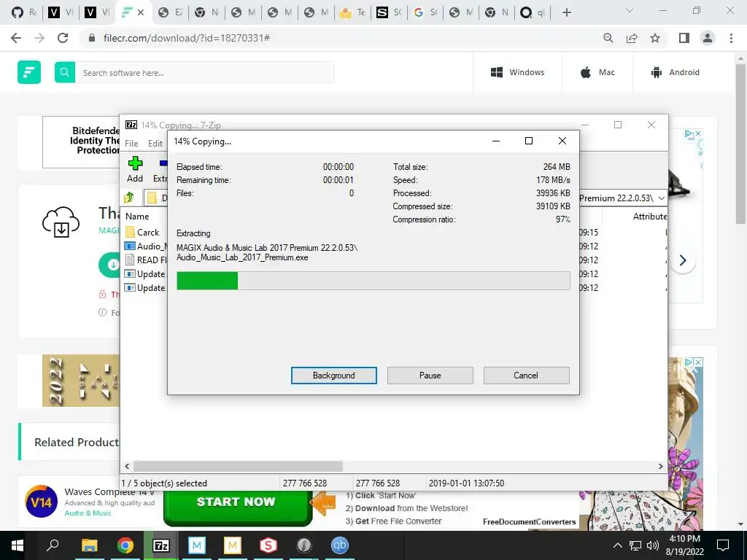Click the zoom magnifier icon in address bar
Image resolution: width=747 pixels, height=560 pixels.
click(608, 38)
